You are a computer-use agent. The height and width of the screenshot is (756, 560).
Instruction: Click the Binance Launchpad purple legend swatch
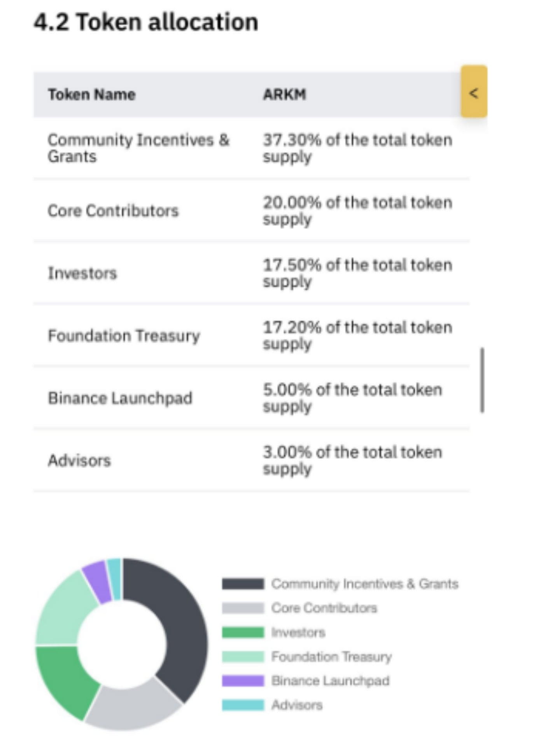click(243, 681)
